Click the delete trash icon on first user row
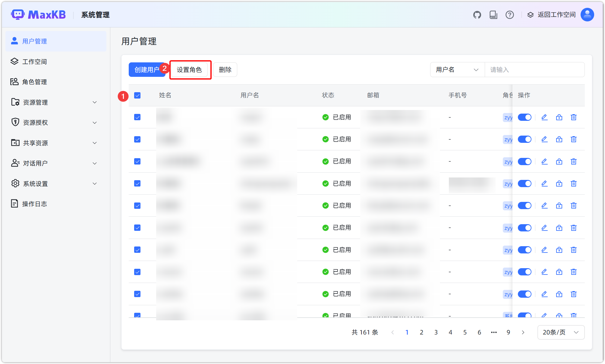The image size is (605, 364). click(x=573, y=117)
